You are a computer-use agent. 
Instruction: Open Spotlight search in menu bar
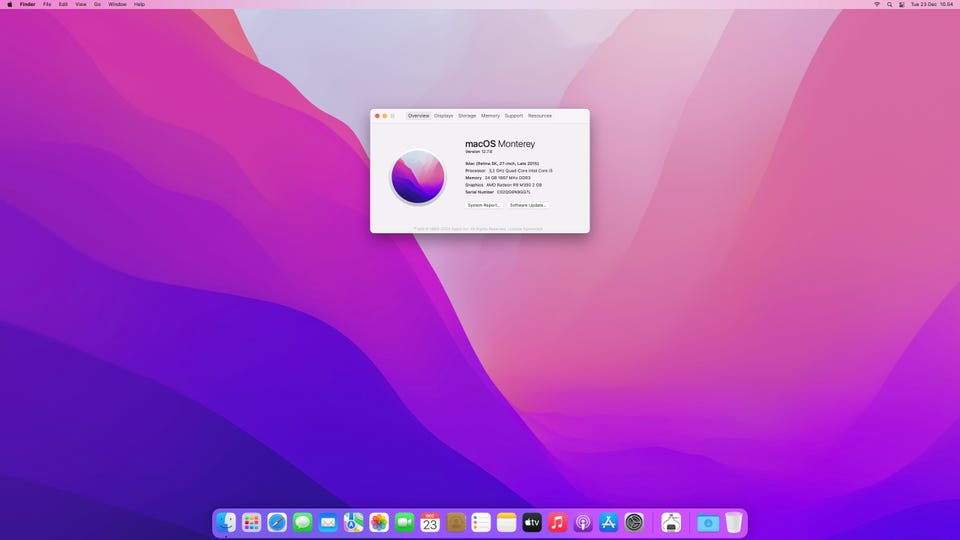pyautogui.click(x=889, y=4)
